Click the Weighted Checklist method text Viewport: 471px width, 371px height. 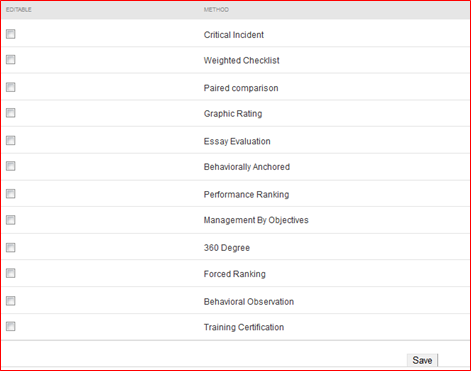tap(241, 61)
